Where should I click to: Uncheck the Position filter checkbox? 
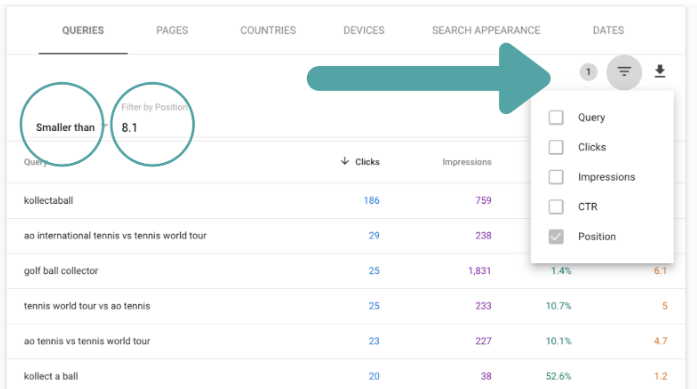pos(556,237)
